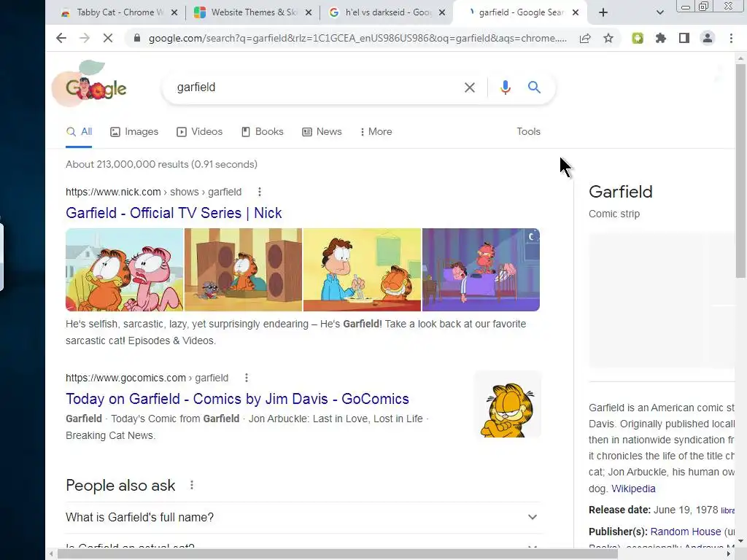This screenshot has height=560, width=747.
Task: Click inside the garfield search field
Action: [314, 87]
